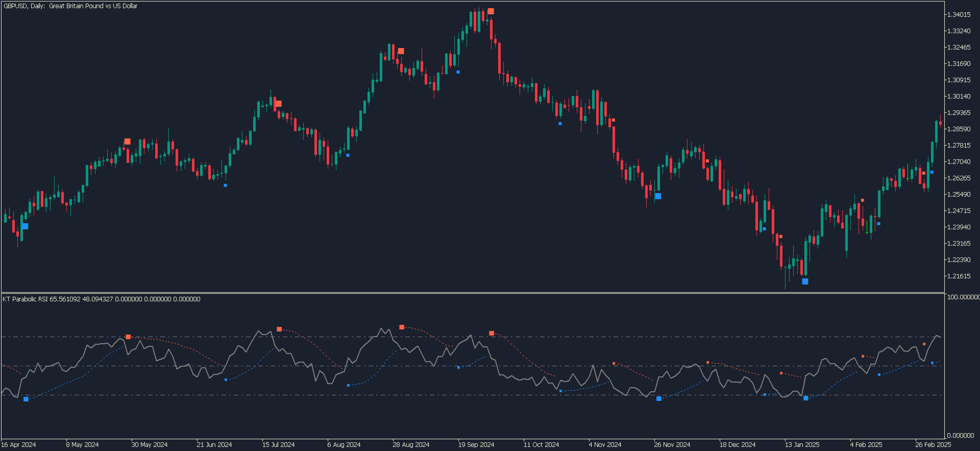Viewport: 980px width, 451px height.
Task: Click the large red sell marker at the late August 2024 price high
Action: [x=401, y=51]
